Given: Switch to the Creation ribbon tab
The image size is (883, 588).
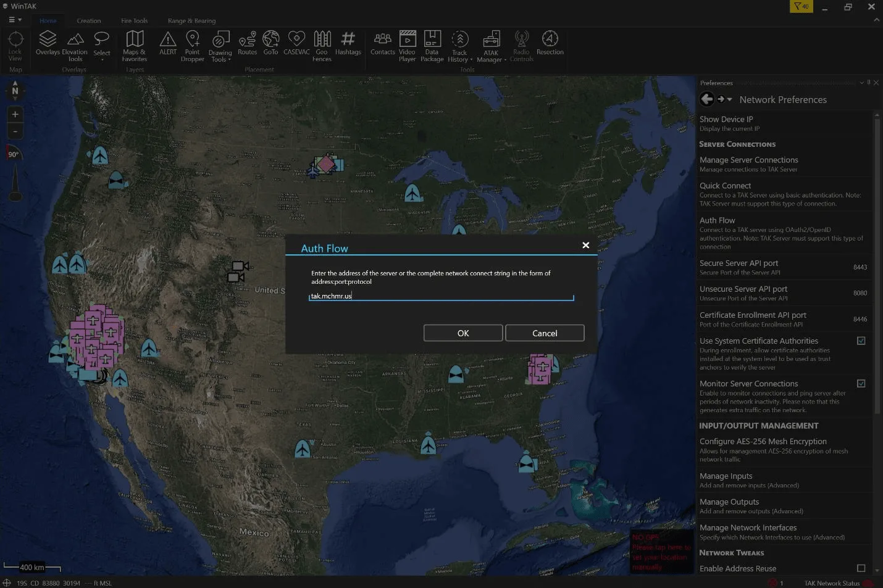Looking at the screenshot, I should 89,21.
